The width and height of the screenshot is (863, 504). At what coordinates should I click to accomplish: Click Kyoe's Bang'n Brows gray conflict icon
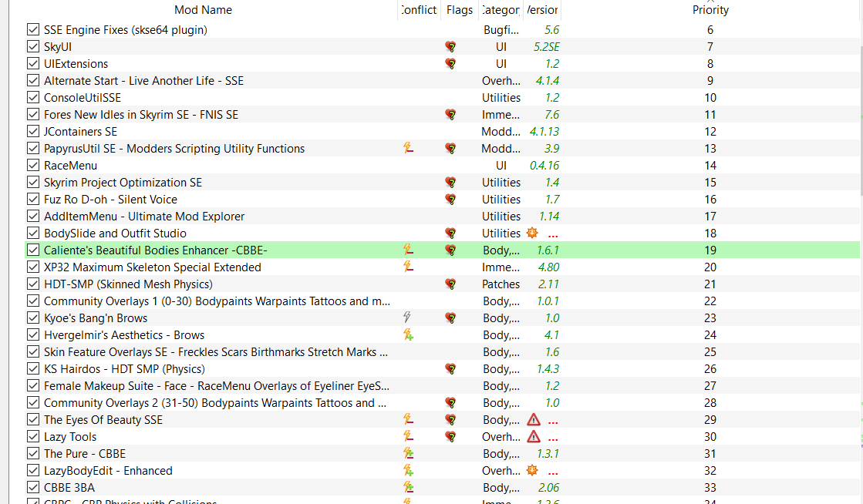pos(406,318)
